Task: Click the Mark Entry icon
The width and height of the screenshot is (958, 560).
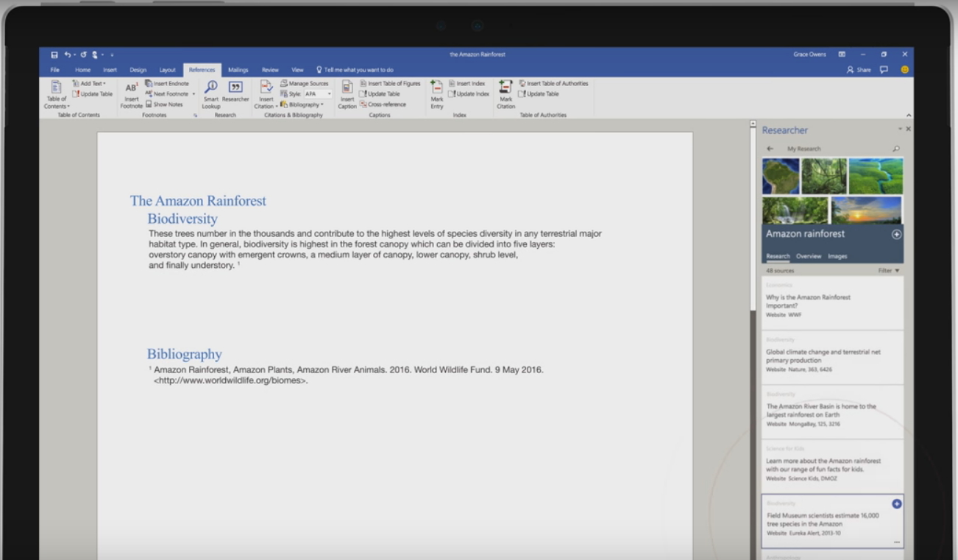Action: click(x=437, y=88)
